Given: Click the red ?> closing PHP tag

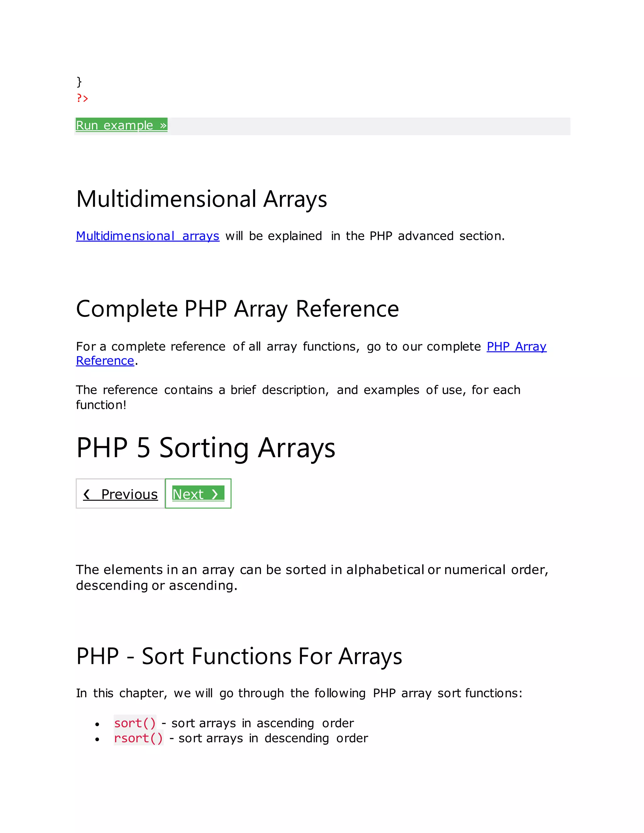Looking at the screenshot, I should tap(82, 98).
